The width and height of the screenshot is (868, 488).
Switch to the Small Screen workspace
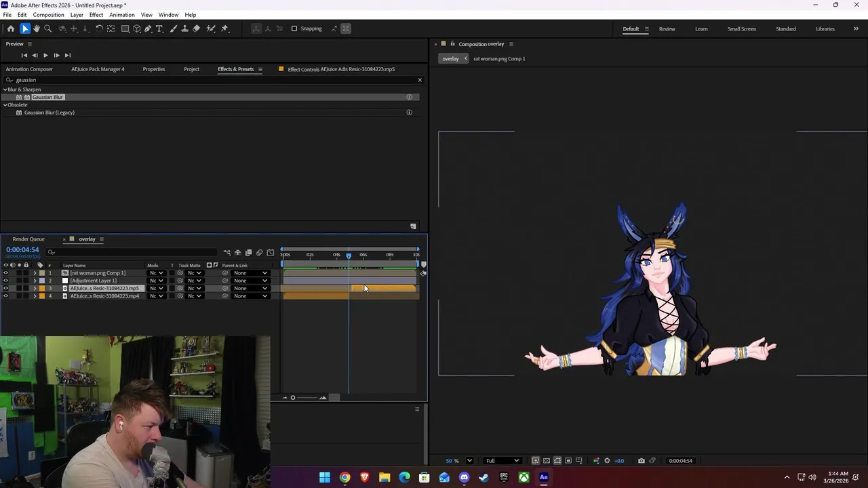pos(742,28)
